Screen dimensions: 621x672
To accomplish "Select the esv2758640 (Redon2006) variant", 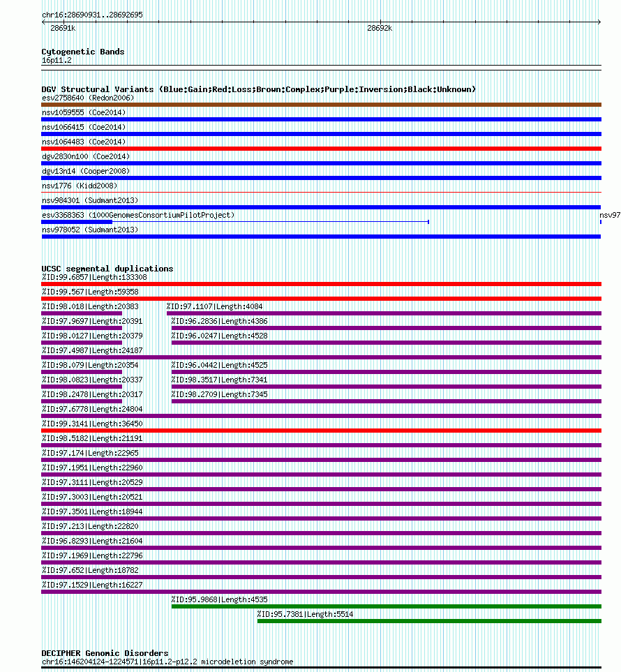I will [x=88, y=98].
